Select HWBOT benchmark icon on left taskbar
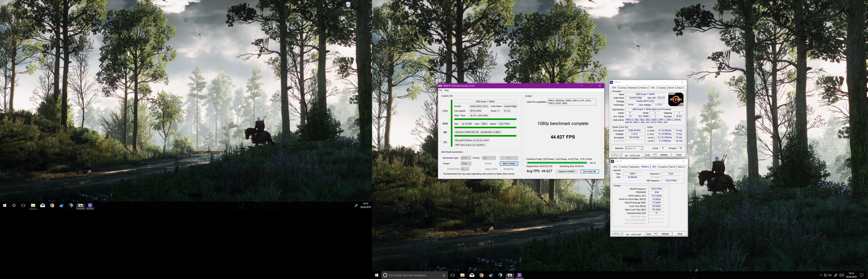868x279 pixels. tap(81, 205)
